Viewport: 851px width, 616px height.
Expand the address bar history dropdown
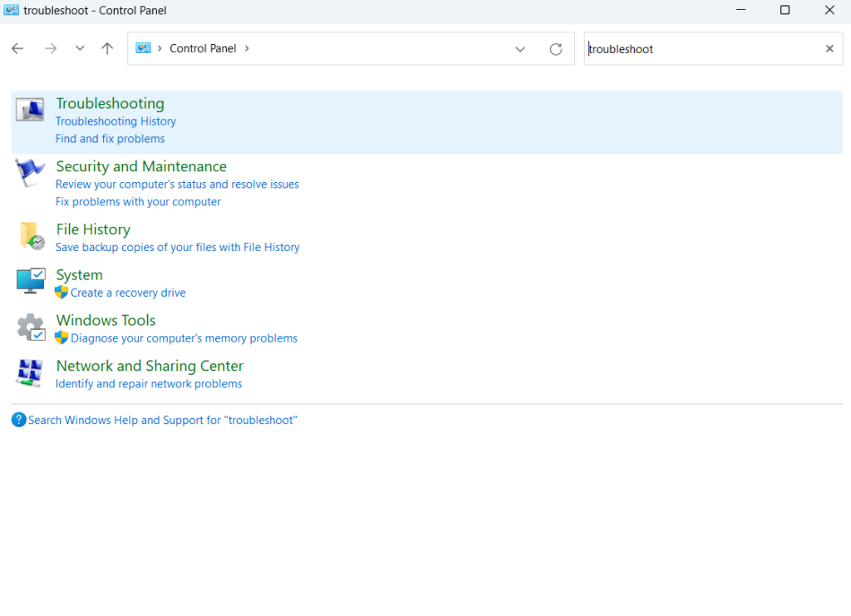520,49
